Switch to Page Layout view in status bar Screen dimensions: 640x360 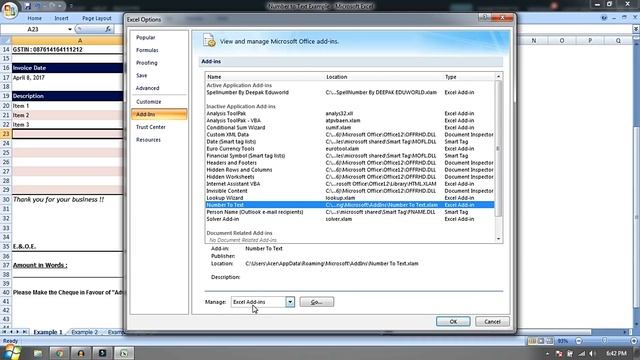pos(541,341)
